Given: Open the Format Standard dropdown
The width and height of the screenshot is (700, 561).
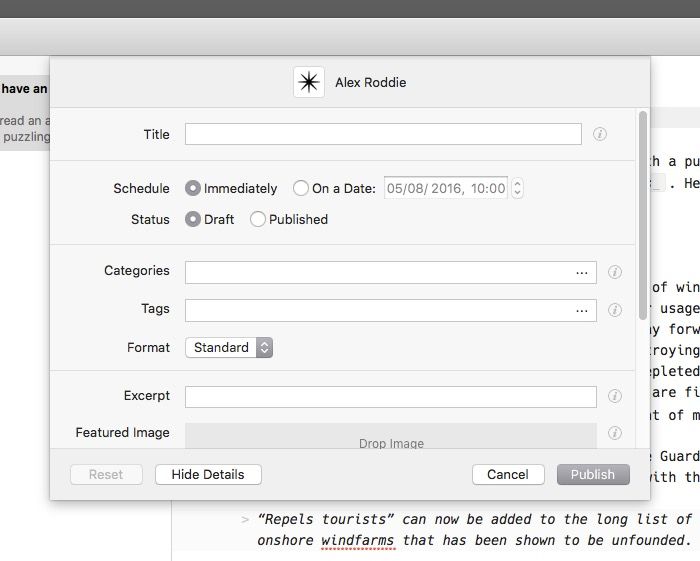Looking at the screenshot, I should (x=229, y=347).
